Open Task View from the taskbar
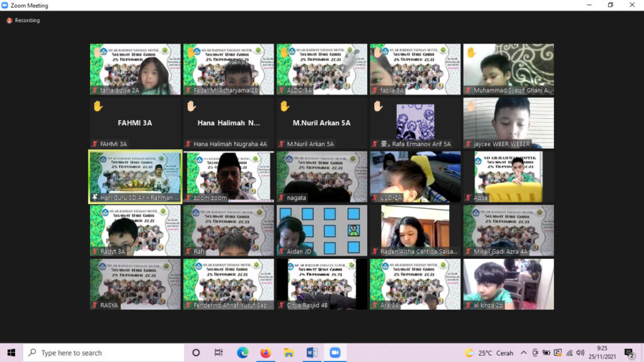Screen dimensions: 644x362 [218, 353]
